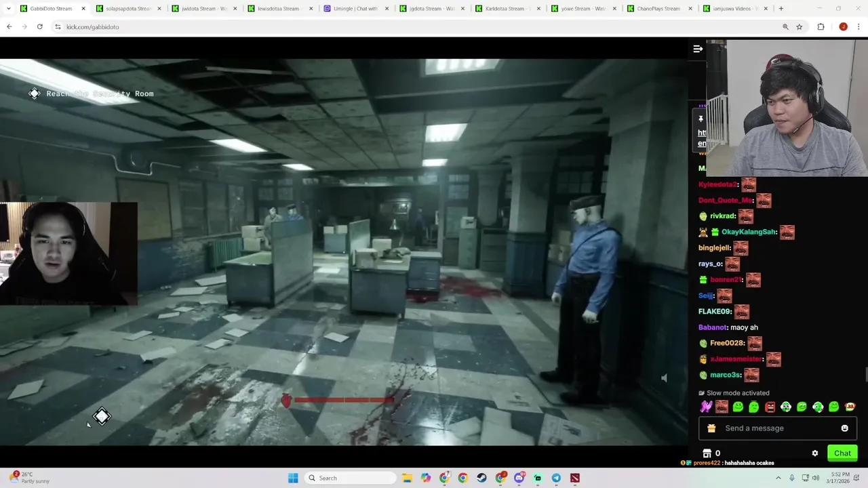Bookmark this page with star icon
868x488 pixels.
click(x=800, y=26)
